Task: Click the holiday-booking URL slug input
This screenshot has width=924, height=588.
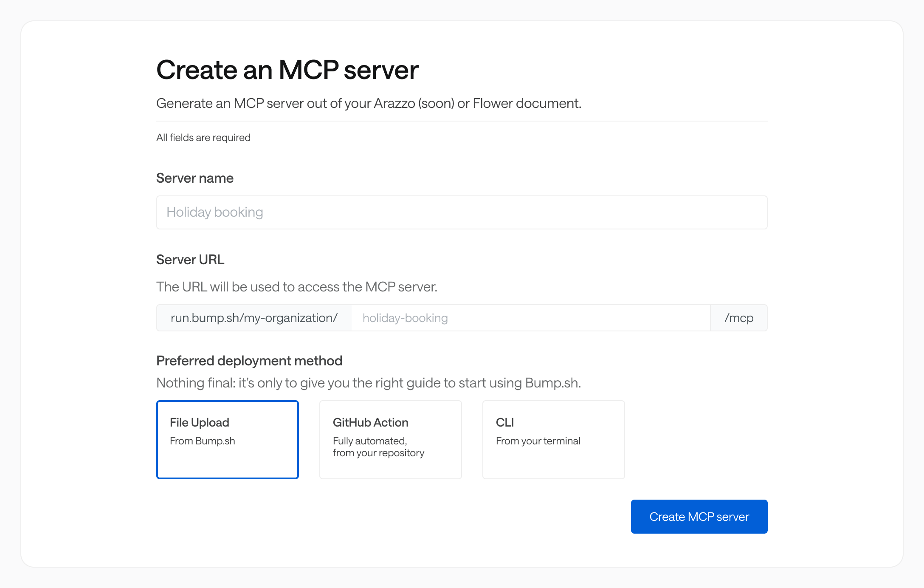Action: click(531, 317)
